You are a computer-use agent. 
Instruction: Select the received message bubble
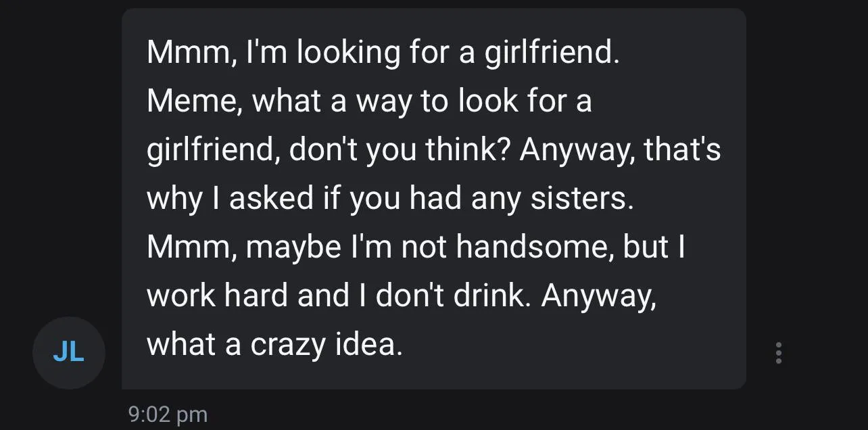(433, 196)
